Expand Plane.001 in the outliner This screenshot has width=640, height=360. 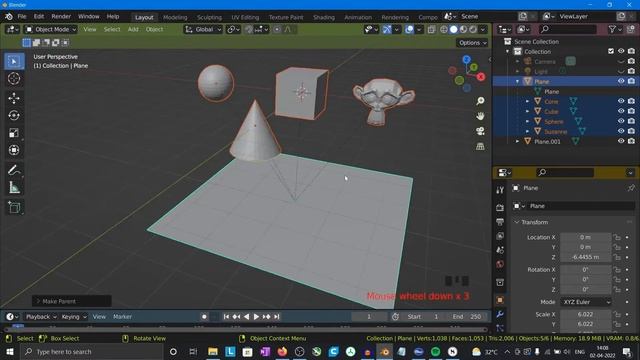point(518,141)
